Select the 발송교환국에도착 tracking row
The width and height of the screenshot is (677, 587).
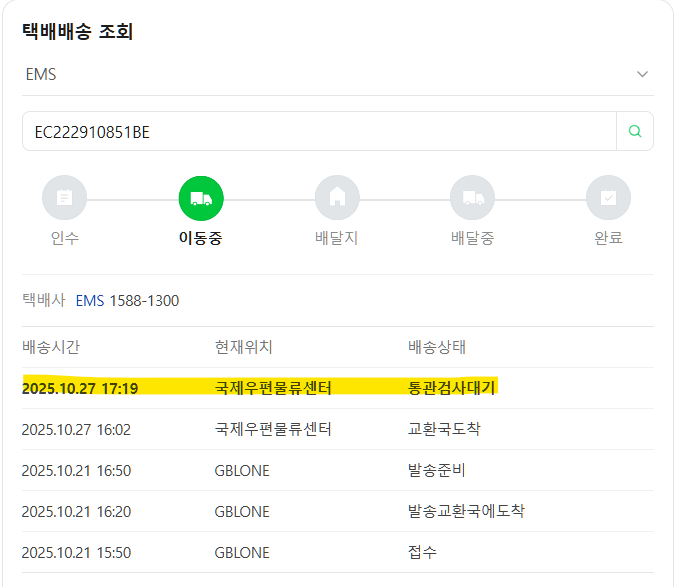(x=337, y=511)
